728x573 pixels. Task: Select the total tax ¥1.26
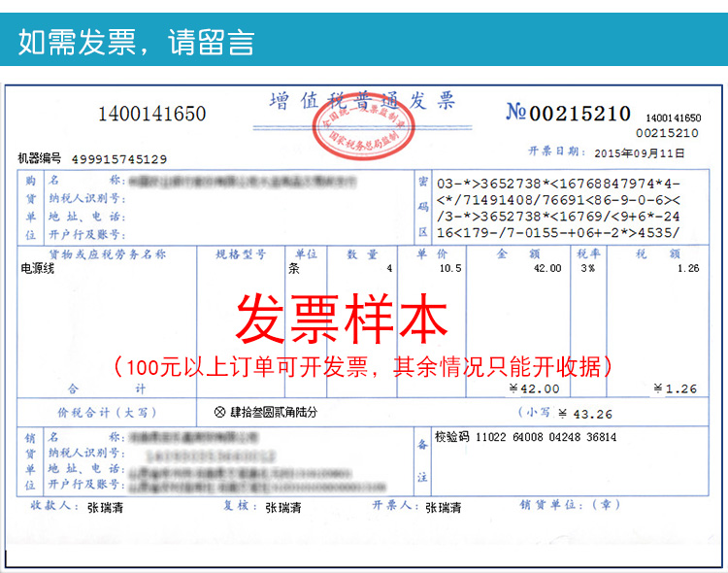click(676, 388)
